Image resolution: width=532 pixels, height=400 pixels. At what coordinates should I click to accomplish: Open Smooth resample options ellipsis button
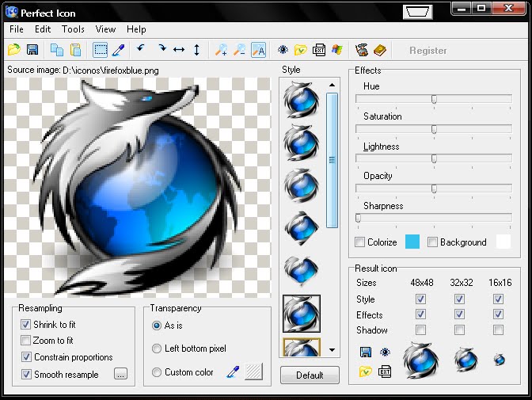(x=121, y=374)
